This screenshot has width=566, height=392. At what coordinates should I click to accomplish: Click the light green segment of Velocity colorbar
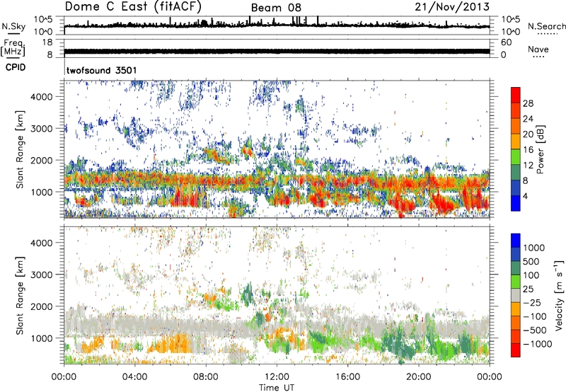(516, 282)
